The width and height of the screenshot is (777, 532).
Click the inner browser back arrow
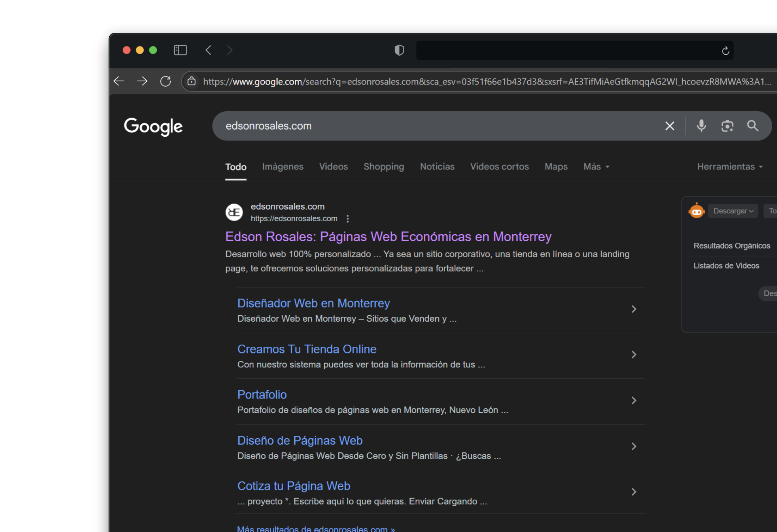[x=119, y=81]
